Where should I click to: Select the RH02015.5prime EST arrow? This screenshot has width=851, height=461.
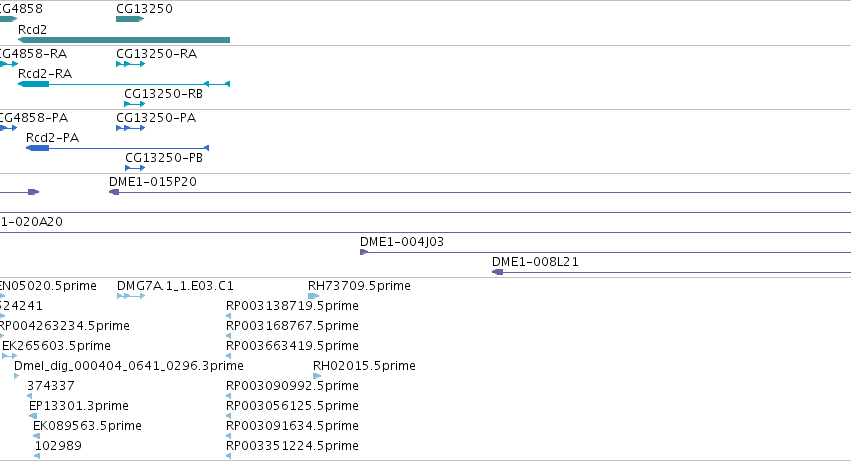point(317,376)
